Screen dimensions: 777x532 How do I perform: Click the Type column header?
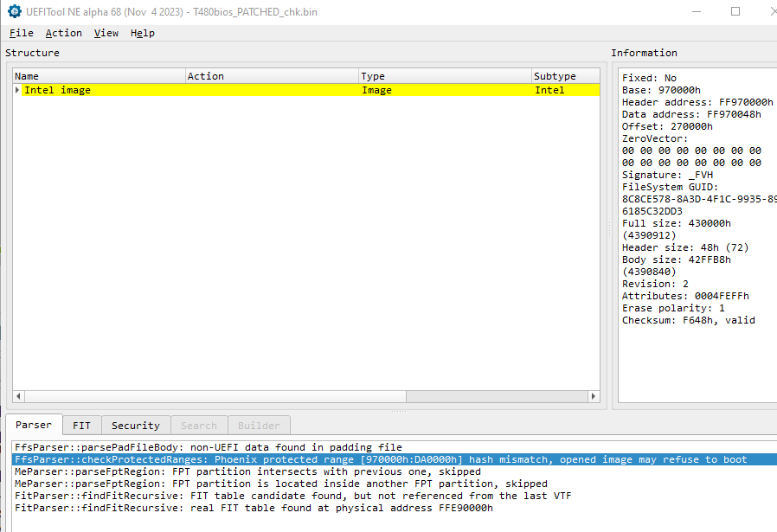tap(445, 76)
